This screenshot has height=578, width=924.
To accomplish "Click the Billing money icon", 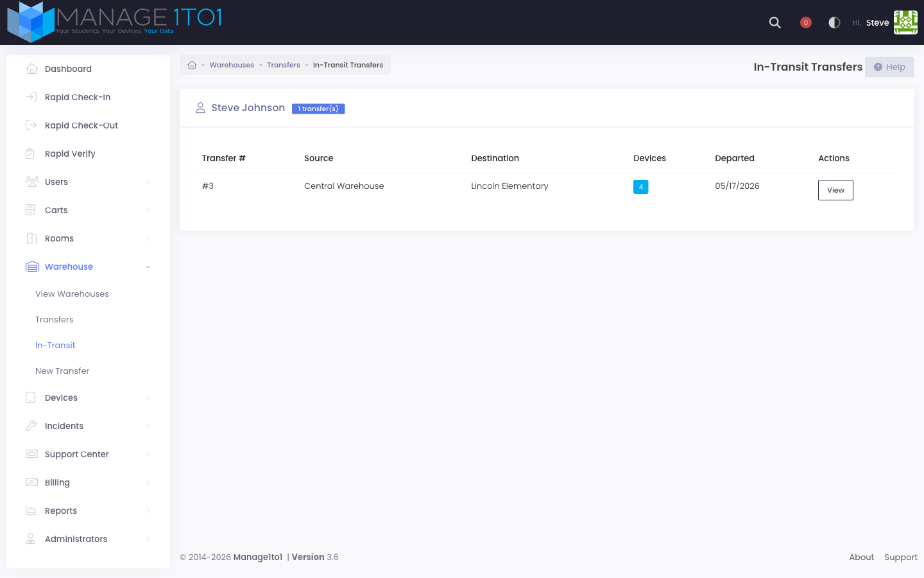I will tap(31, 482).
